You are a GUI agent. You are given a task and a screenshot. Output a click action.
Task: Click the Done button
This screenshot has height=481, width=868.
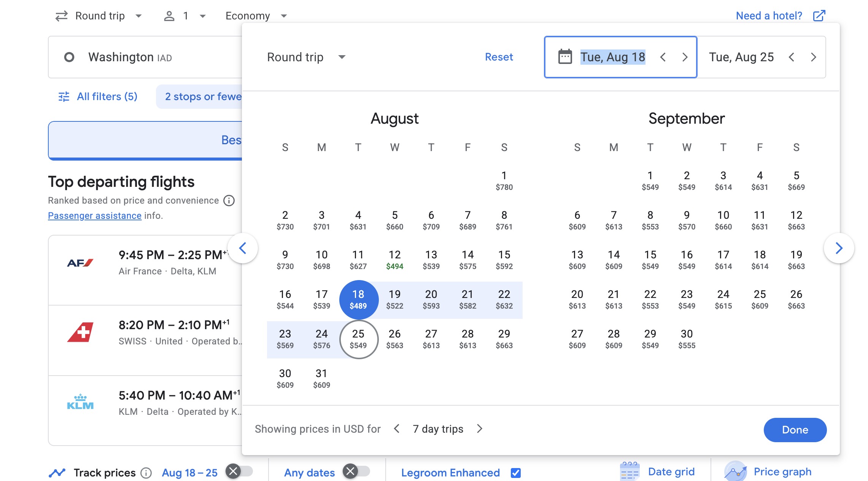click(x=795, y=430)
